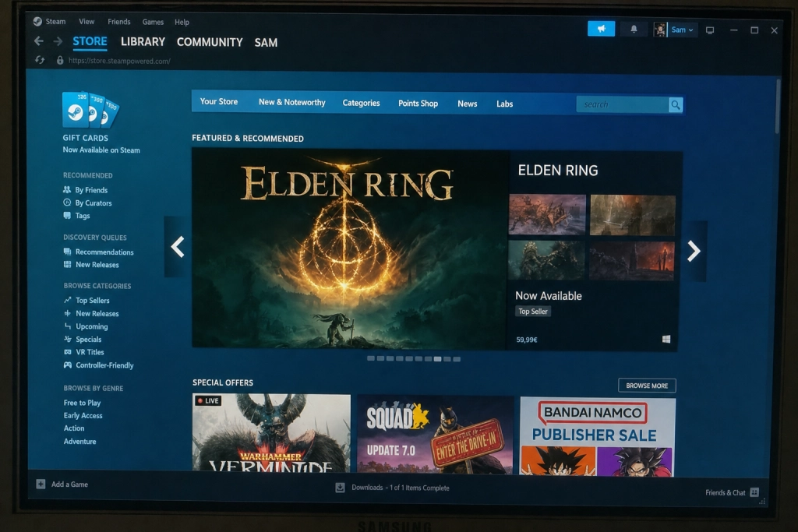Click the Tags speech bubble icon

67,215
